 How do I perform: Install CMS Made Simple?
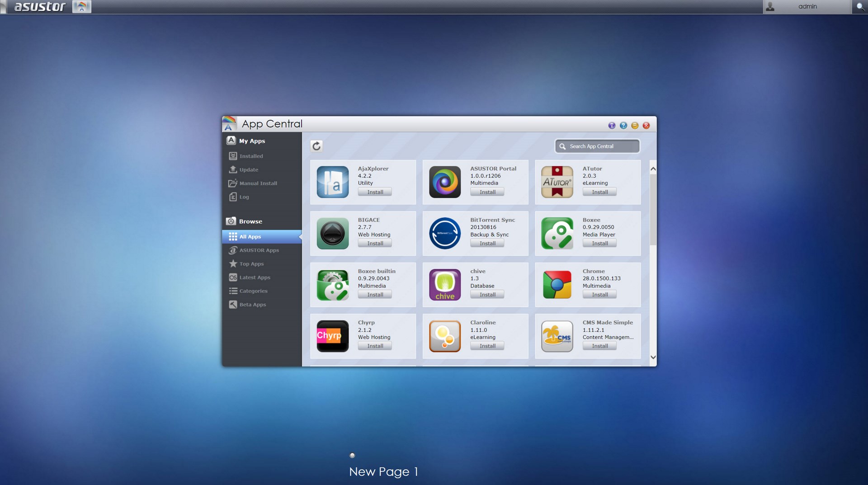(x=599, y=346)
